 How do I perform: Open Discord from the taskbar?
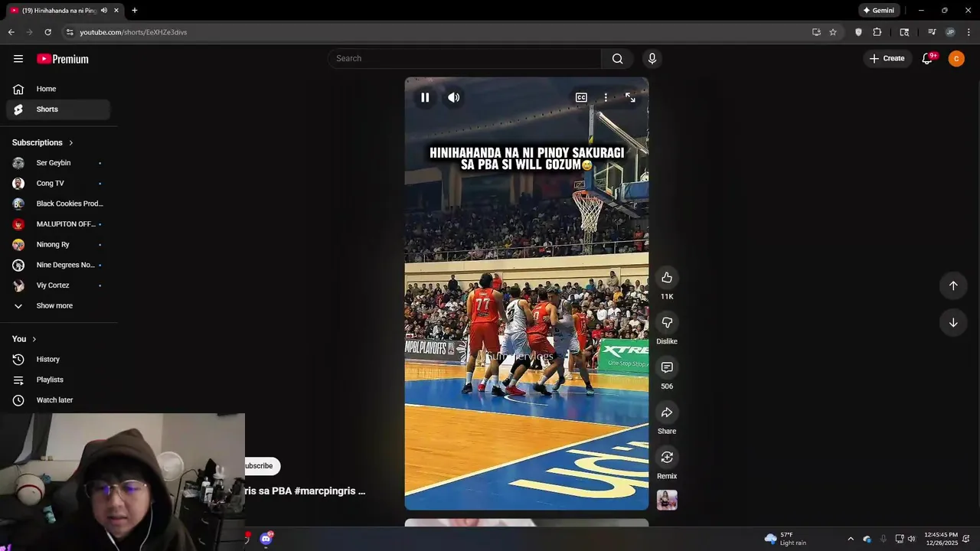click(266, 539)
